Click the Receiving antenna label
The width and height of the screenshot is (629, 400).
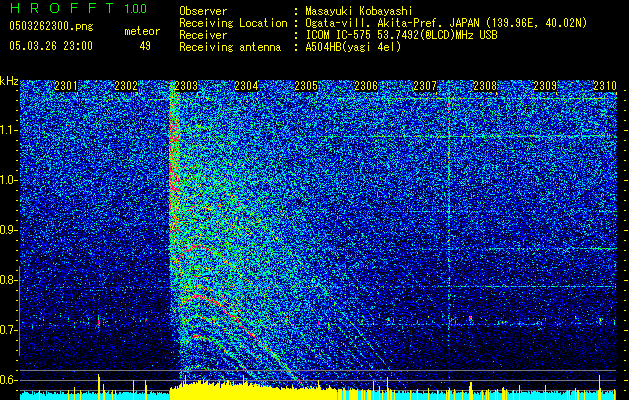point(230,47)
